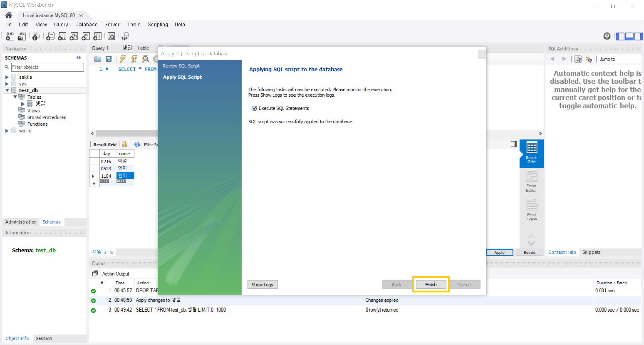Click the Revert button
The width and height of the screenshot is (644, 345).
tap(529, 252)
